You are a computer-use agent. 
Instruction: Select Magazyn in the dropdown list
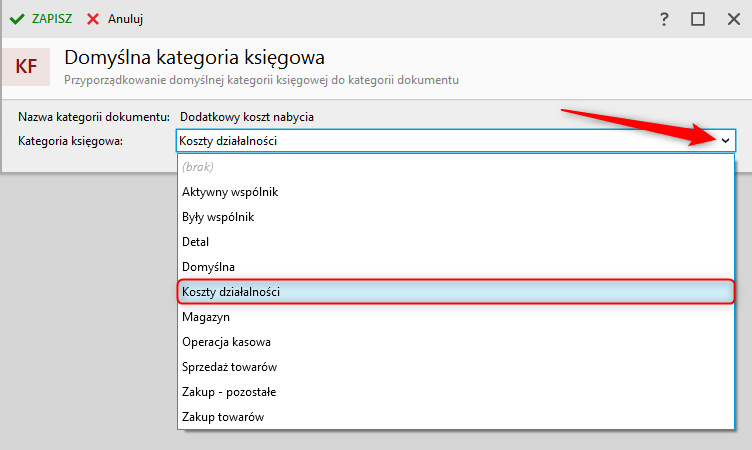click(456, 317)
